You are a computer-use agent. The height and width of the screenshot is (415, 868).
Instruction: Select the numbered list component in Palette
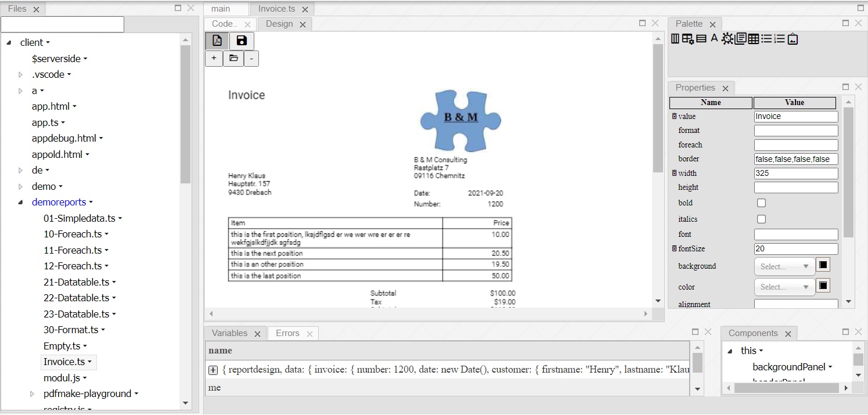(779, 38)
